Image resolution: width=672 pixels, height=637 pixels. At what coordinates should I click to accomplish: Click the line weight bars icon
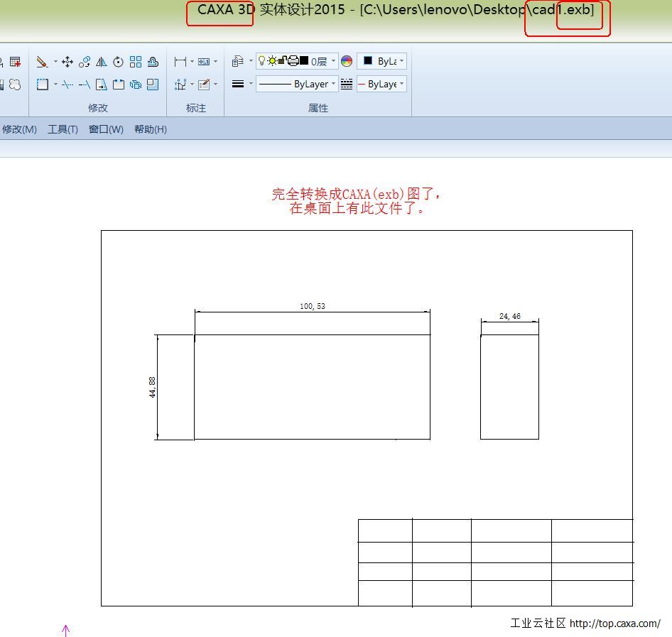tap(238, 84)
